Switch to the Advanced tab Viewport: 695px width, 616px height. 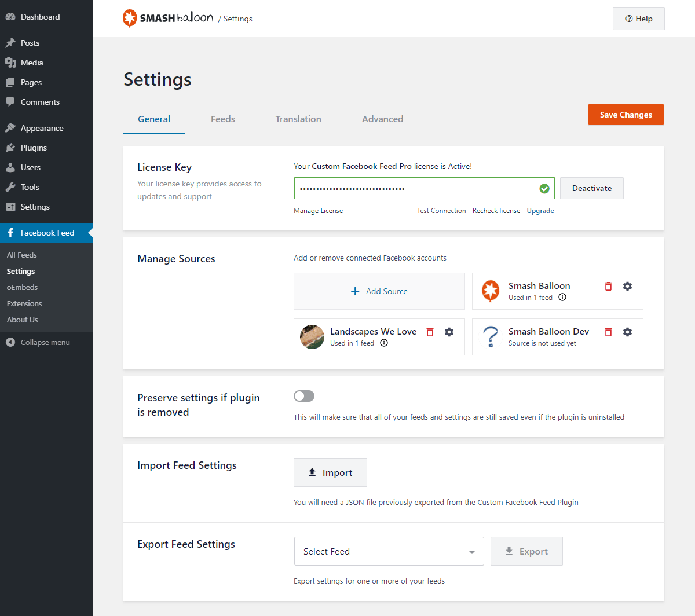(x=382, y=119)
